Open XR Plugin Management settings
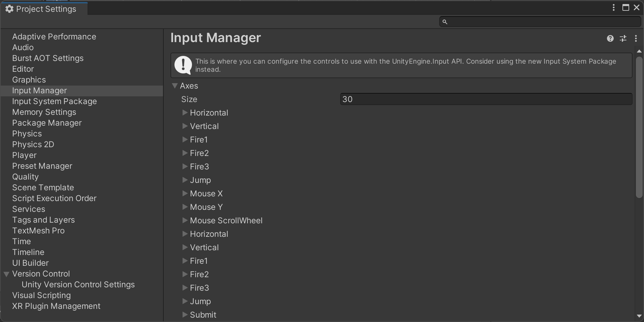 pyautogui.click(x=56, y=306)
